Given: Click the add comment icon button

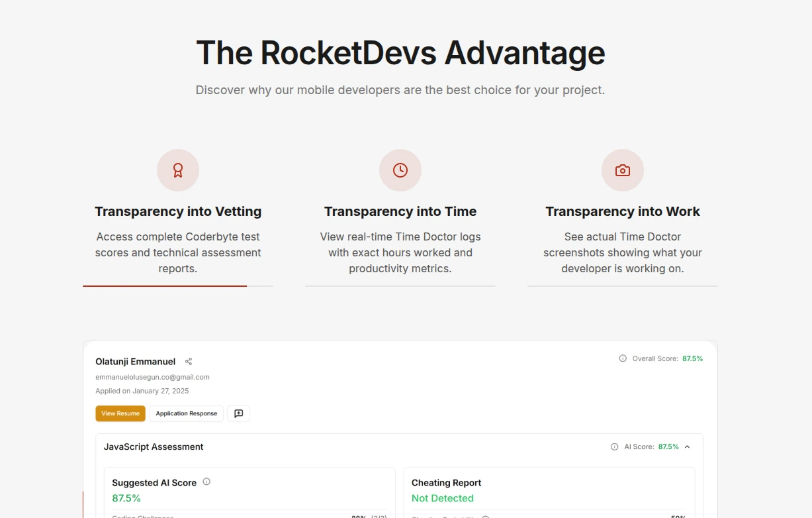Looking at the screenshot, I should [x=239, y=413].
